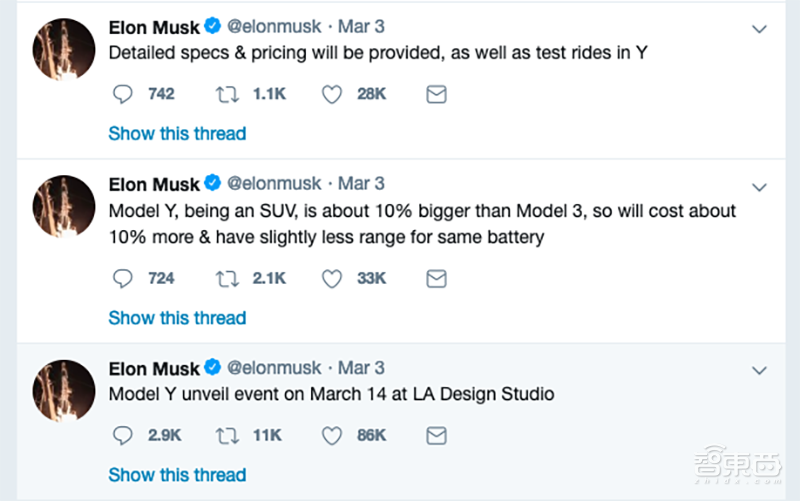Send test rides tweet via direct message
800x501 pixels.
[436, 94]
